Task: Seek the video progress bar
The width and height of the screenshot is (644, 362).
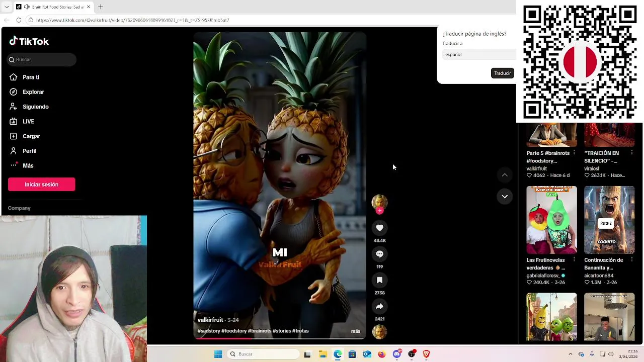Action: pos(280,338)
